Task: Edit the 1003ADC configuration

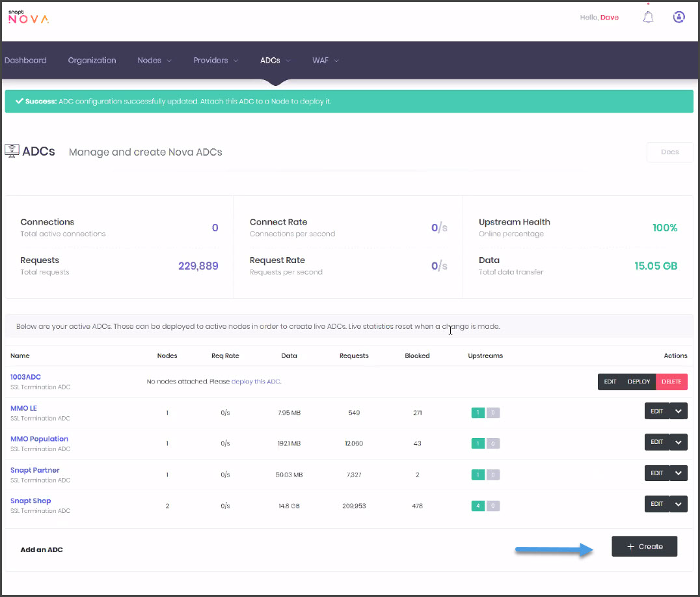Action: (610, 382)
